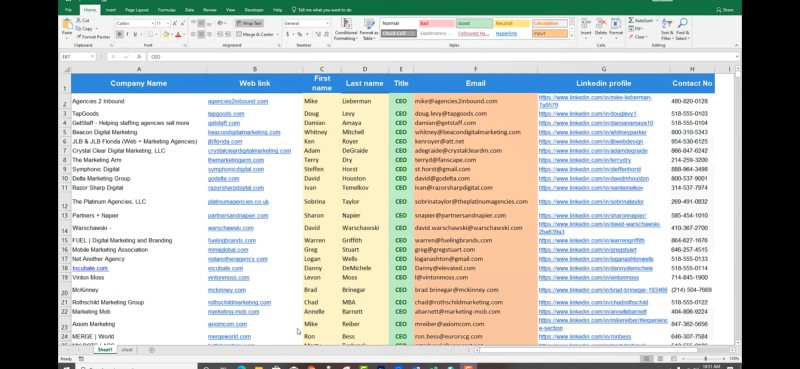
Task: Apply left text alignment
Action: pyautogui.click(x=193, y=34)
